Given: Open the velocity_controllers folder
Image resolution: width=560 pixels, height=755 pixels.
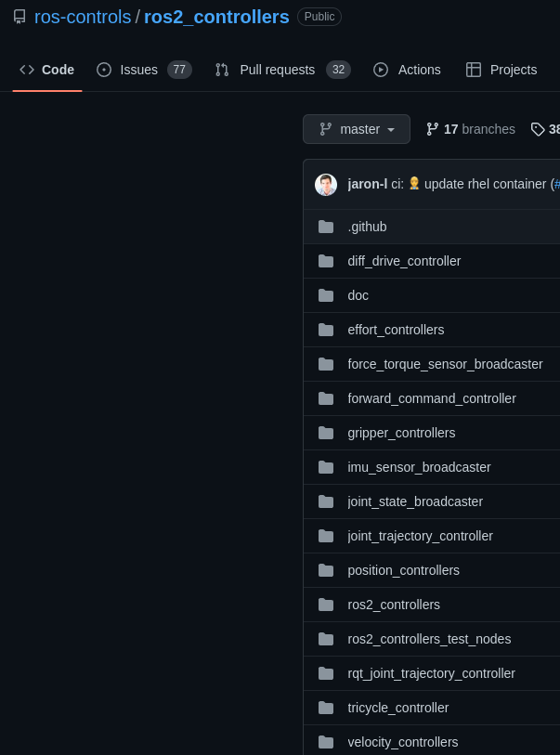Looking at the screenshot, I should [402, 743].
